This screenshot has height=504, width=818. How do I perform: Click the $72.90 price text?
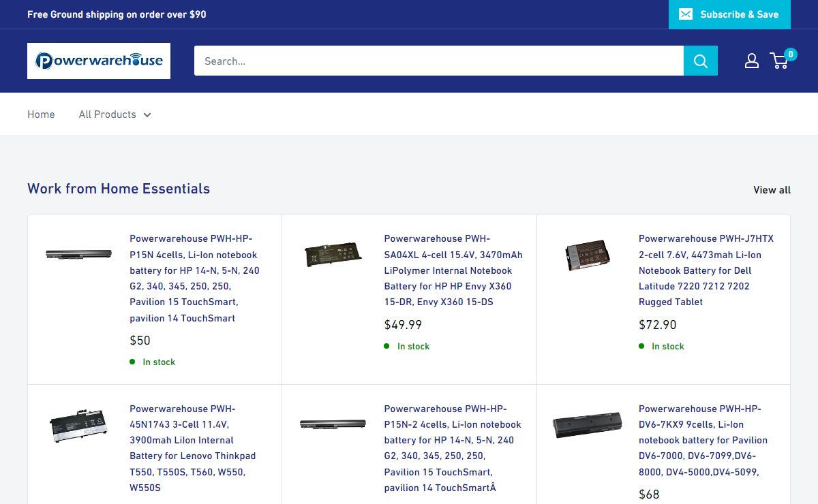pyautogui.click(x=657, y=325)
